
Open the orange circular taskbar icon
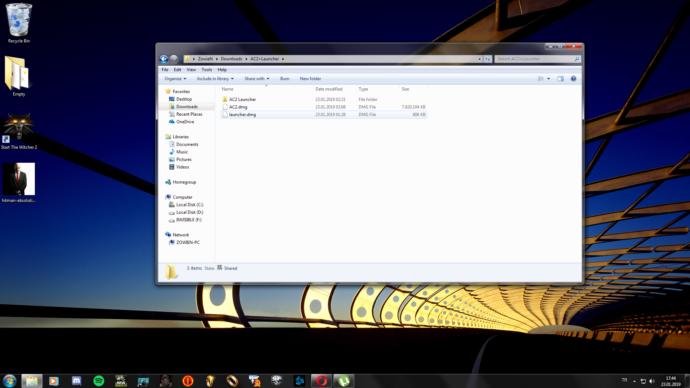(188, 381)
